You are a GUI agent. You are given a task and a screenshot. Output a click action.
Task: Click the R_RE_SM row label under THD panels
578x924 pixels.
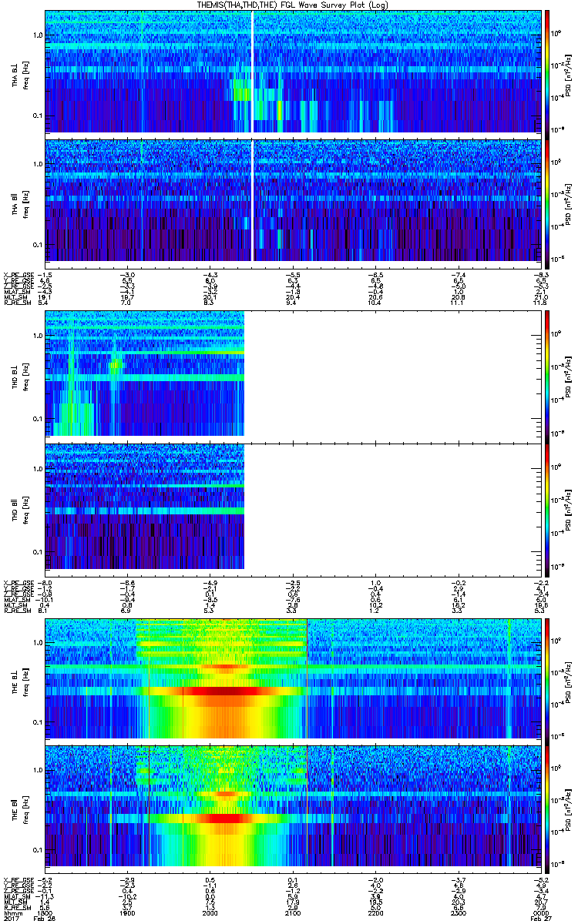[x=16, y=611]
